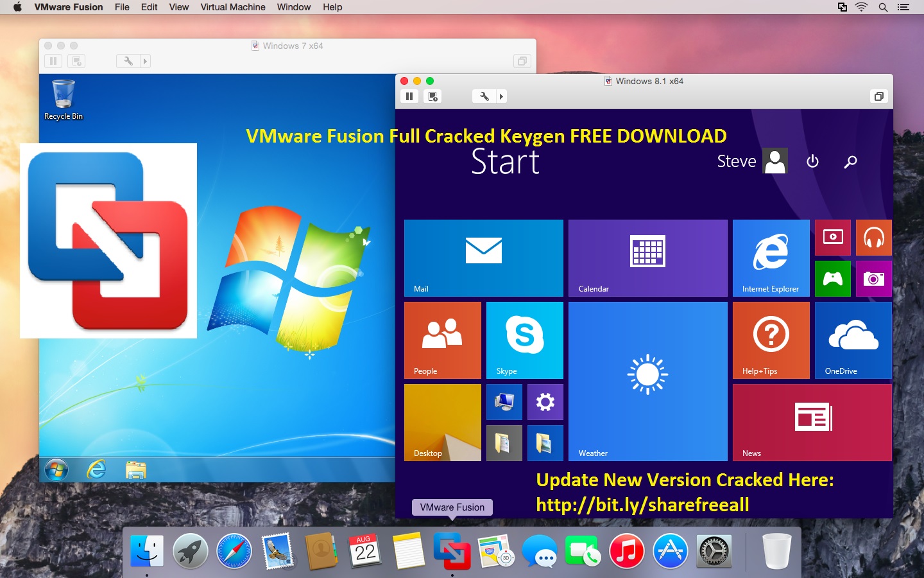
Task: Launch the Internet Explorer tile
Action: point(770,257)
